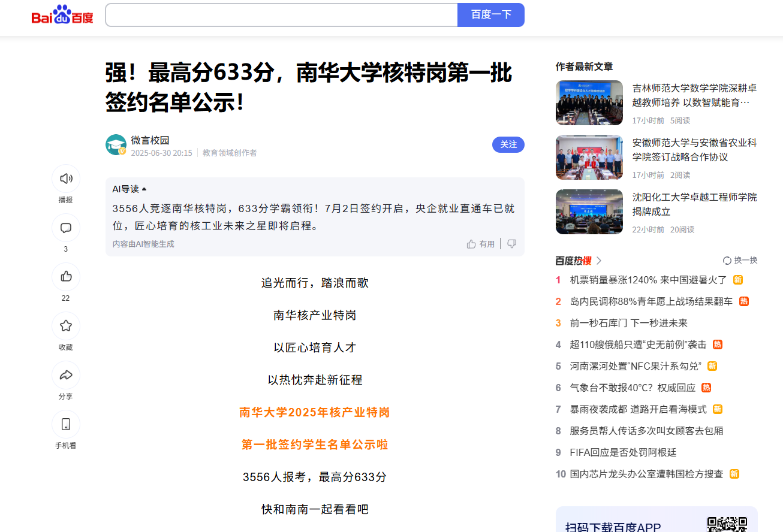Open the 吉林师范大学 article thumbnail
Screen dimensions: 783x532
[x=589, y=102]
